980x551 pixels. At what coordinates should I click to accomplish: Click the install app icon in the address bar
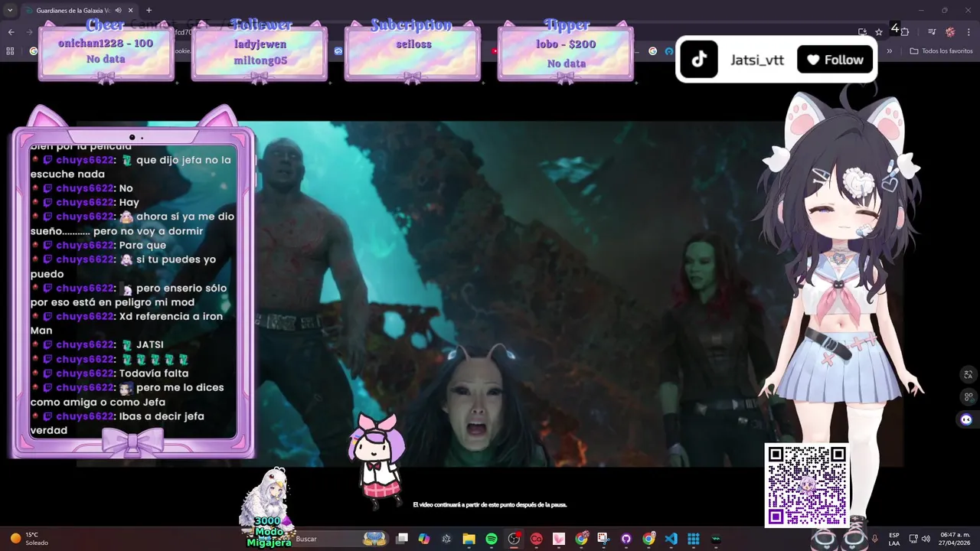coord(863,32)
